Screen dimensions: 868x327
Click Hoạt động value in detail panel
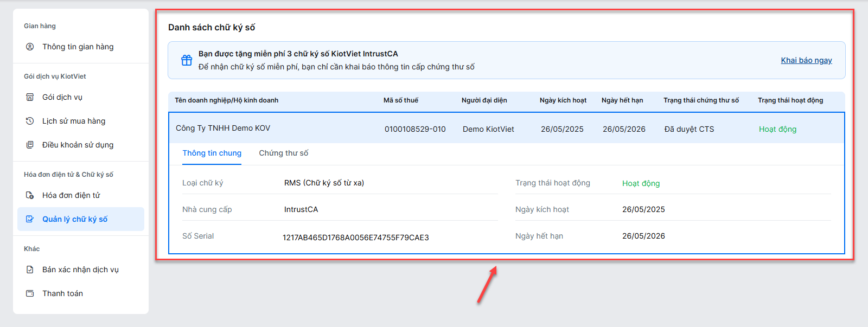click(641, 183)
